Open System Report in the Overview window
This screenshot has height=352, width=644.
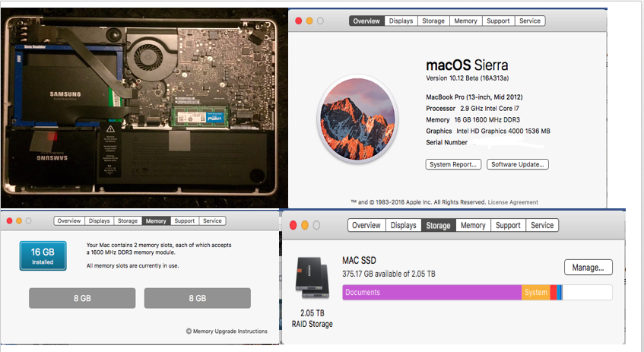[453, 164]
